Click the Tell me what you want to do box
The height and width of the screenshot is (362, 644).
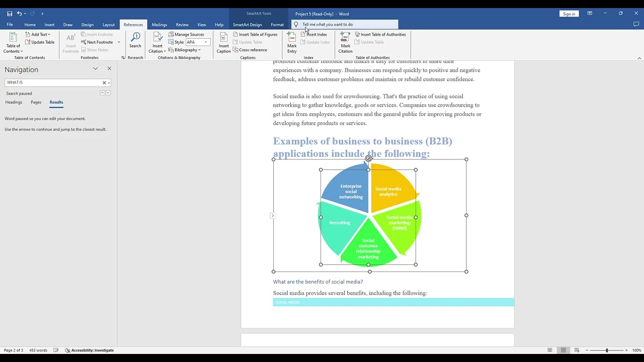click(345, 24)
